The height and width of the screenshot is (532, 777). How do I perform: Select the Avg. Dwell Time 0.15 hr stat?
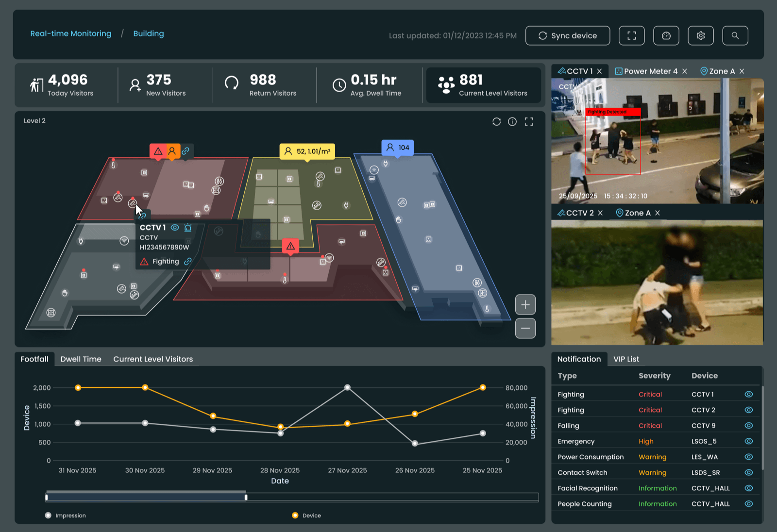point(367,85)
